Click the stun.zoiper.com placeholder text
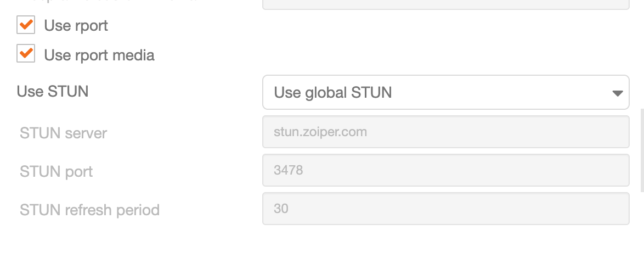644x258 pixels. point(320,132)
